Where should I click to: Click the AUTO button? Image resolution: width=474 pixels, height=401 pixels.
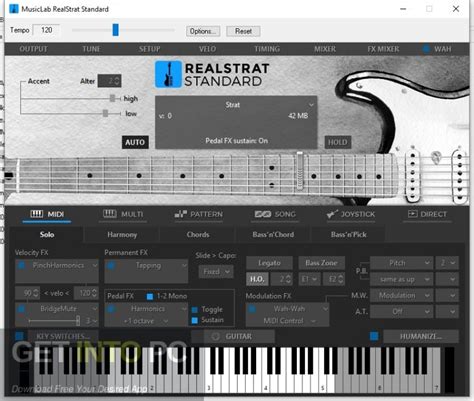point(135,142)
